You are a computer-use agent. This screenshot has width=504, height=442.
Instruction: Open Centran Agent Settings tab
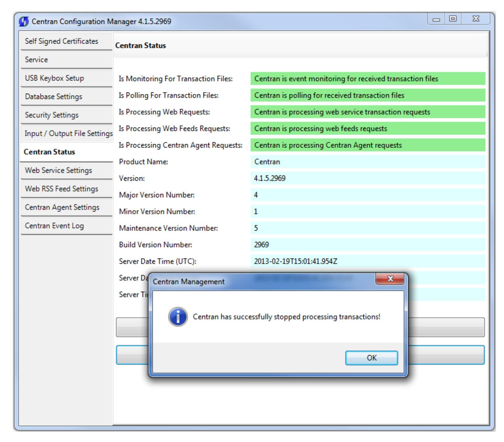(x=66, y=208)
